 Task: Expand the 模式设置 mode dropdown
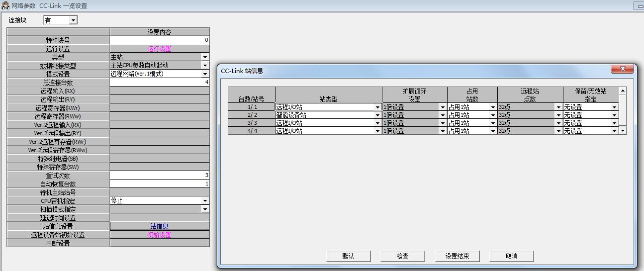click(x=205, y=74)
